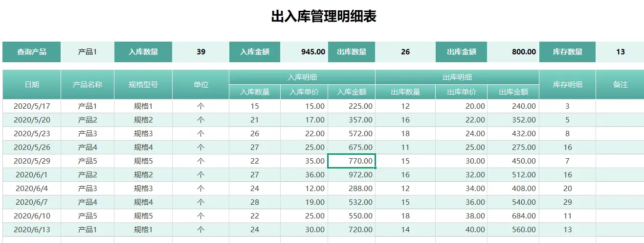Click the unit price 35.00

[x=304, y=161]
